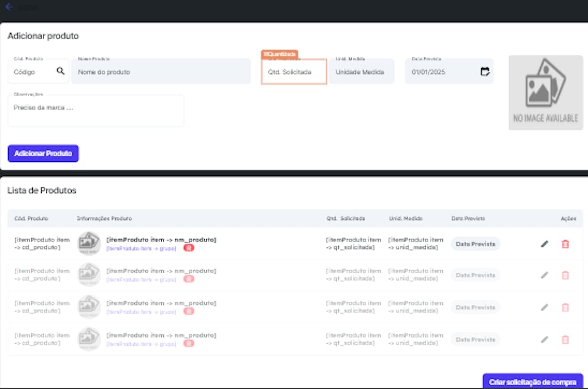Viewport: 588px width, 389px height.
Task: Click Criar solicitação de compra button
Action: pos(533,382)
